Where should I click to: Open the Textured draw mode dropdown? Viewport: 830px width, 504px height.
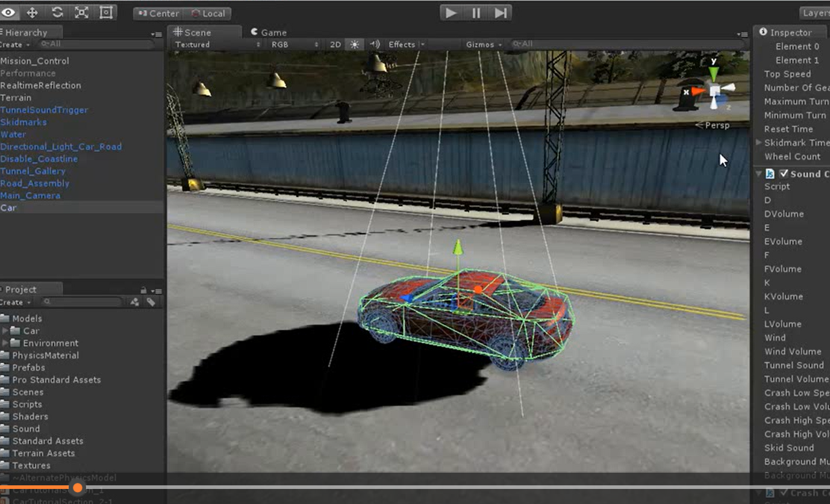pyautogui.click(x=217, y=45)
